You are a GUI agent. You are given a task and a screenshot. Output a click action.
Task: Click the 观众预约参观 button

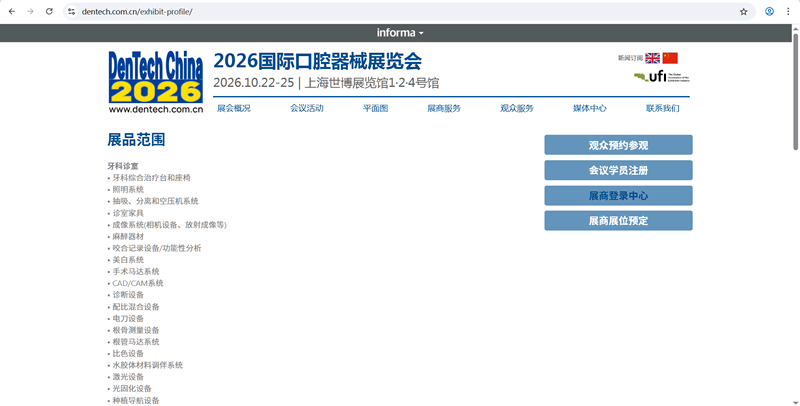tap(618, 145)
